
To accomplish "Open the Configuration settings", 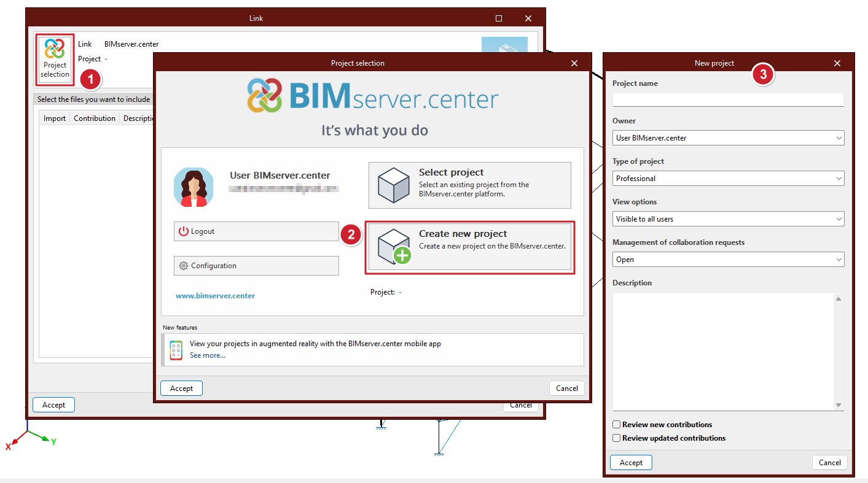I will [256, 266].
